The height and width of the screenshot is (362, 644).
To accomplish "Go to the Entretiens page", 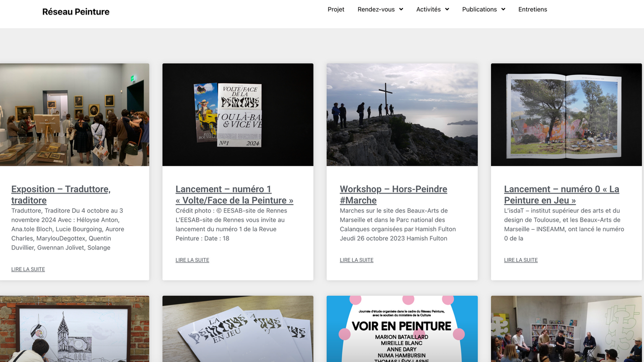I will pyautogui.click(x=532, y=9).
